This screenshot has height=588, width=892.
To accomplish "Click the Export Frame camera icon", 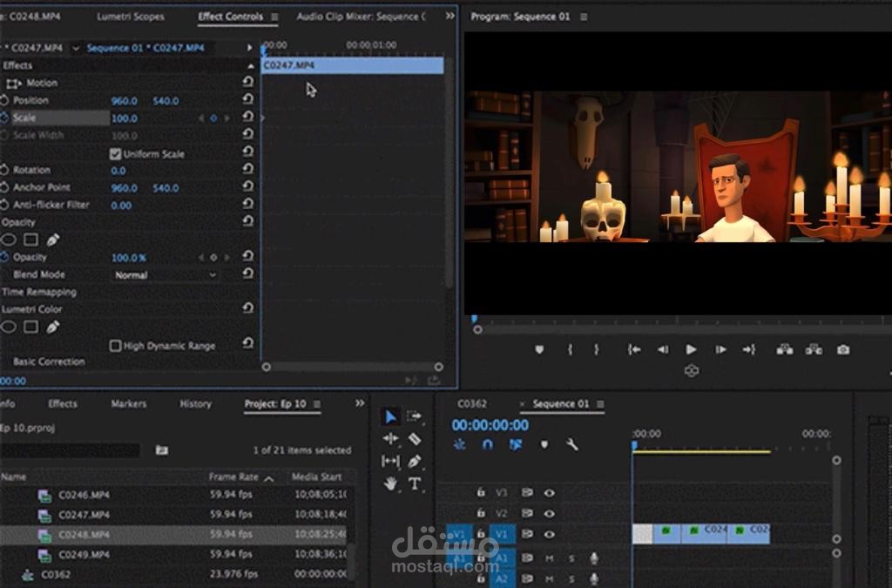I will tap(843, 349).
